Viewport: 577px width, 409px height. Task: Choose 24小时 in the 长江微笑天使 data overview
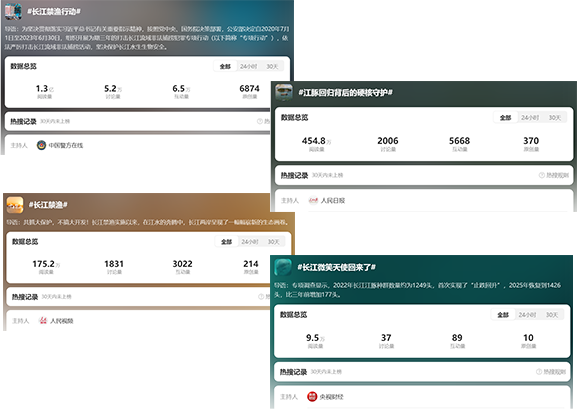click(527, 315)
